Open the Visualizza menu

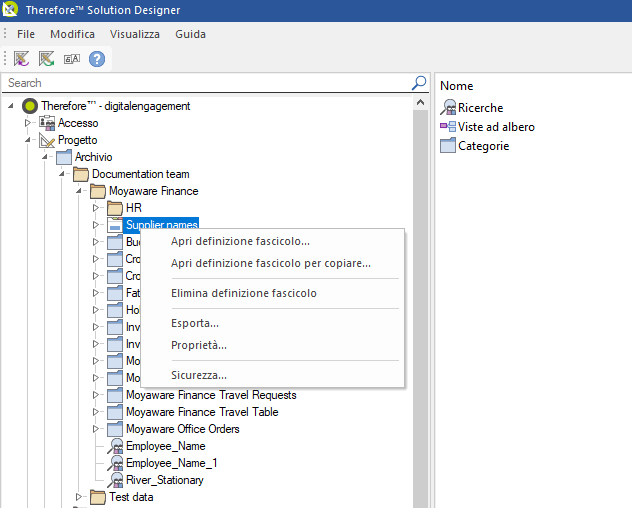[135, 34]
